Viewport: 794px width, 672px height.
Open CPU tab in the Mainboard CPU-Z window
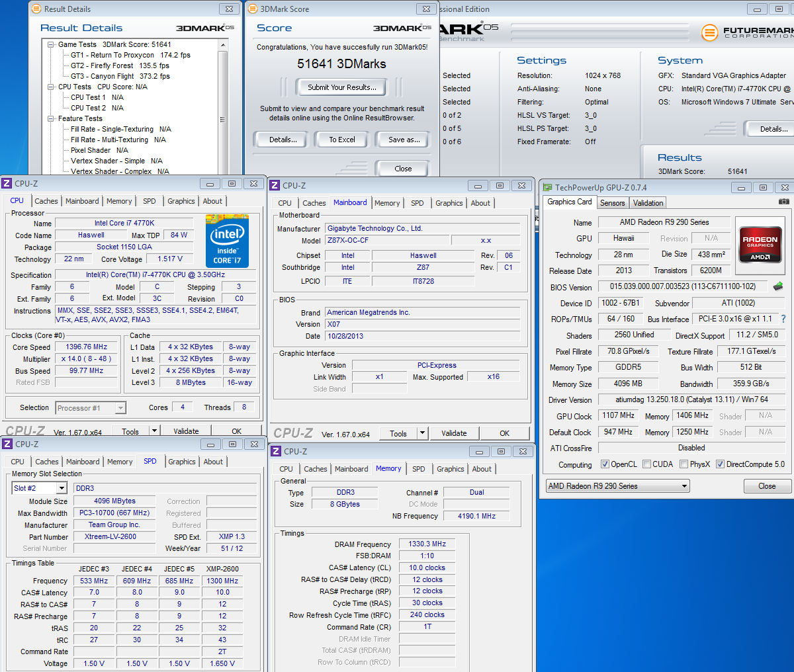(x=285, y=203)
